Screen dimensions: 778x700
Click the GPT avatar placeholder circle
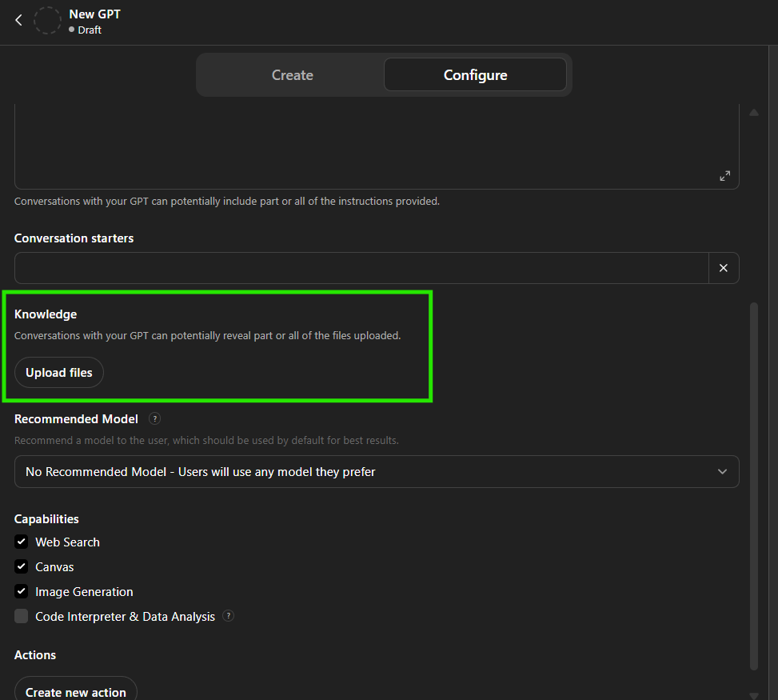47,21
